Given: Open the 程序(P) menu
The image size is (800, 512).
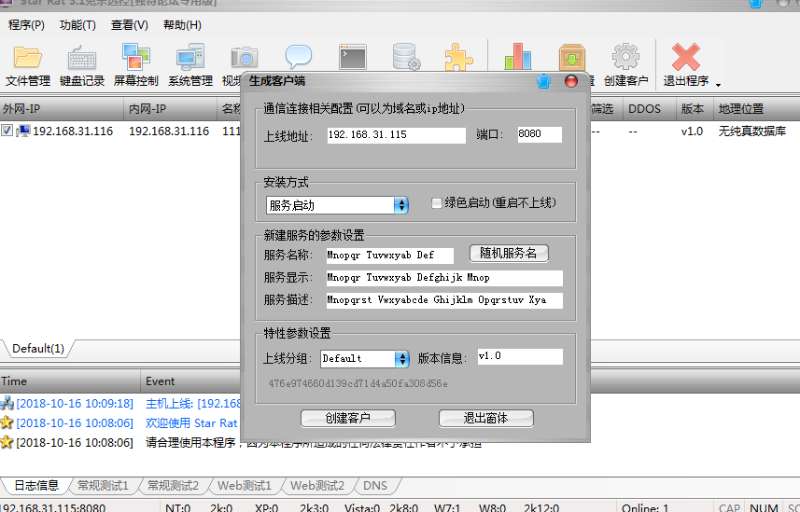Looking at the screenshot, I should (x=26, y=25).
